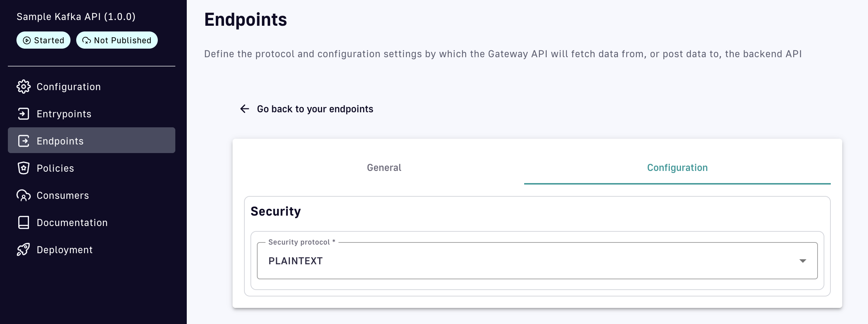Open the Policies menu item
Viewport: 868px width, 324px height.
pyautogui.click(x=55, y=168)
